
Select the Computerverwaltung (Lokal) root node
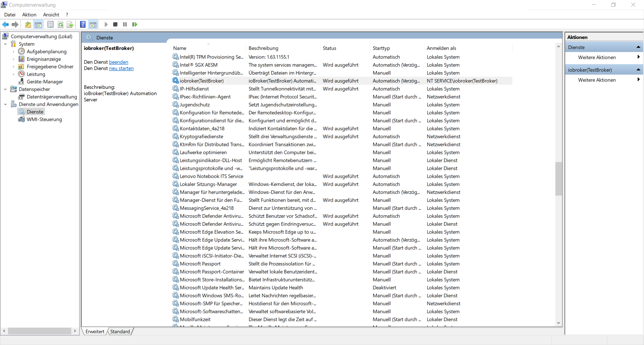(41, 36)
